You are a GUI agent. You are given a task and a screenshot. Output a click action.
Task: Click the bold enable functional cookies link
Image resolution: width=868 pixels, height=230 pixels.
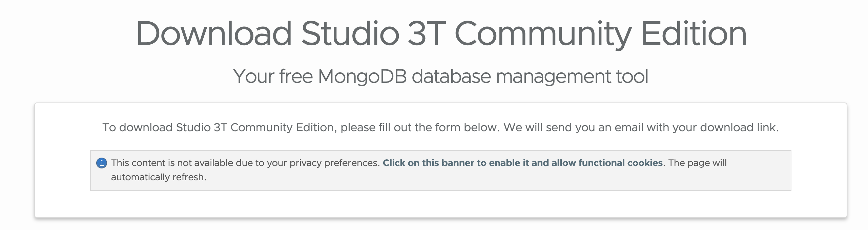[522, 163]
